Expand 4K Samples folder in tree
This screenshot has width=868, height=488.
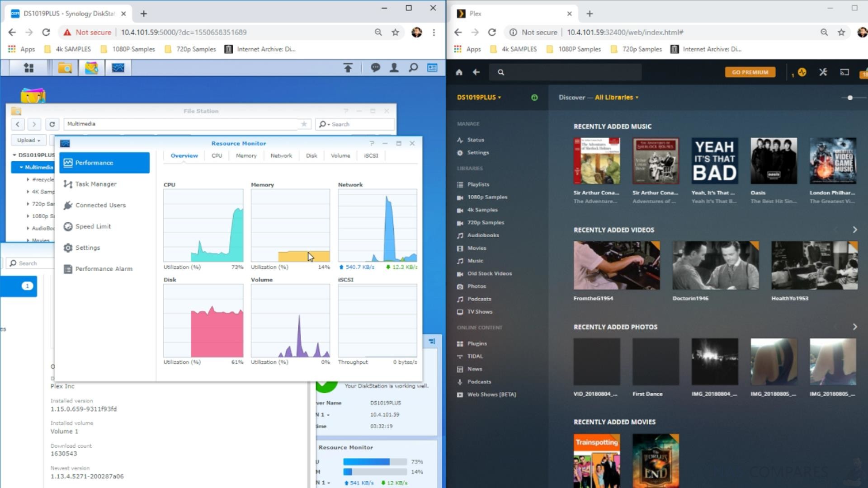pyautogui.click(x=28, y=192)
